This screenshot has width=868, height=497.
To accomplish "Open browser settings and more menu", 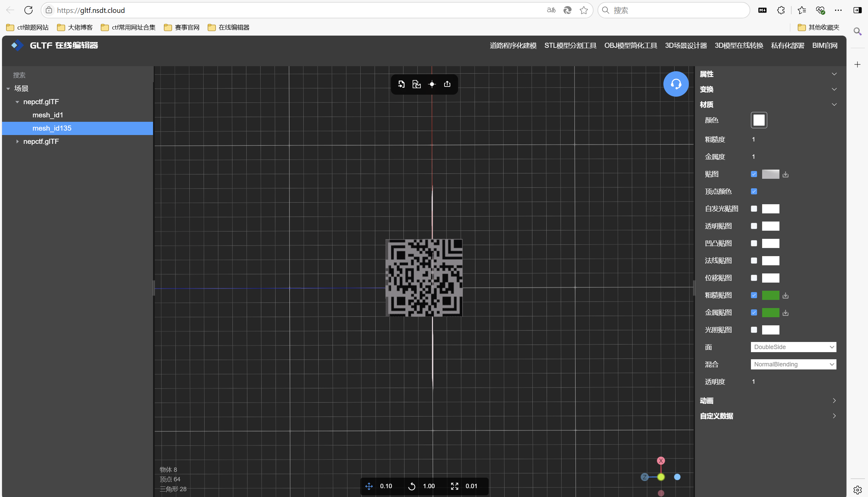I will [x=838, y=10].
